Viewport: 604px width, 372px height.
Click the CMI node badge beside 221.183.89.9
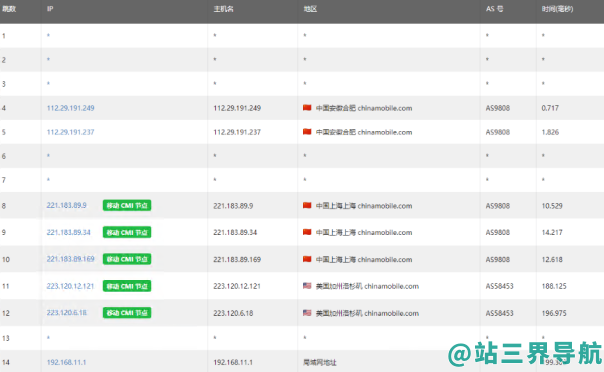pyautogui.click(x=127, y=206)
